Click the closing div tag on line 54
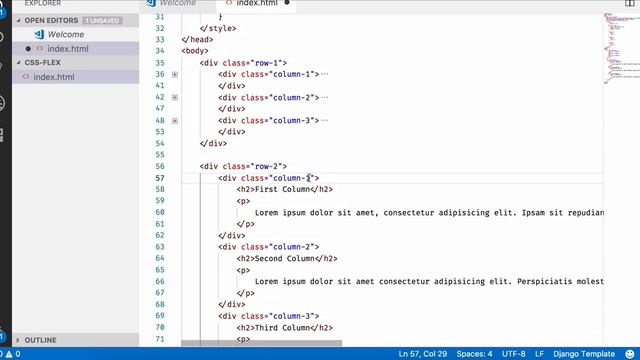Image resolution: width=640 pixels, height=360 pixels. (x=213, y=143)
